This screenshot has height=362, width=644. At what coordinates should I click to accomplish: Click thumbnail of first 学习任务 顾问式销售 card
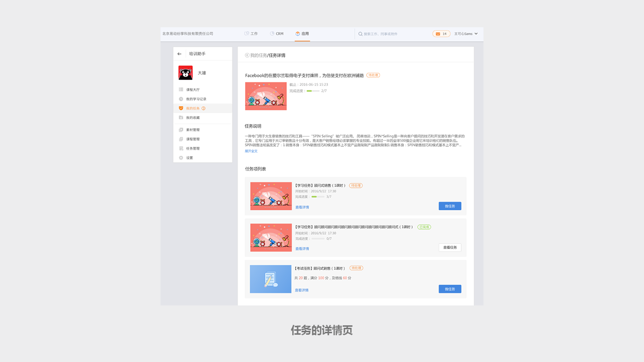tap(271, 196)
